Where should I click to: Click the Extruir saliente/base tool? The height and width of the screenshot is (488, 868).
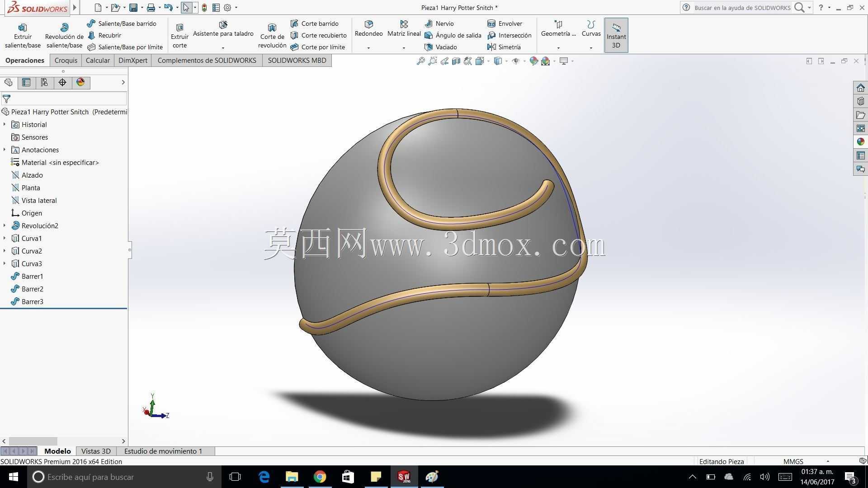click(x=23, y=35)
